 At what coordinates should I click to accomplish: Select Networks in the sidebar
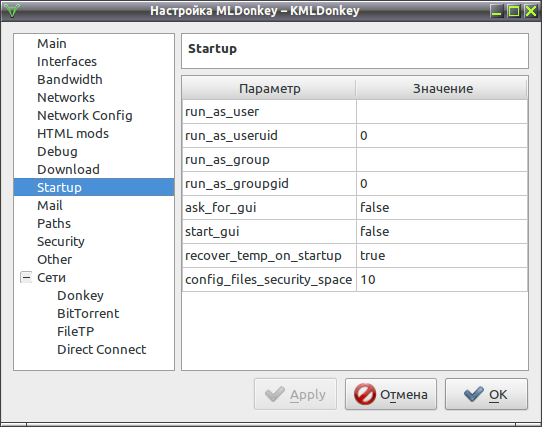[66, 98]
